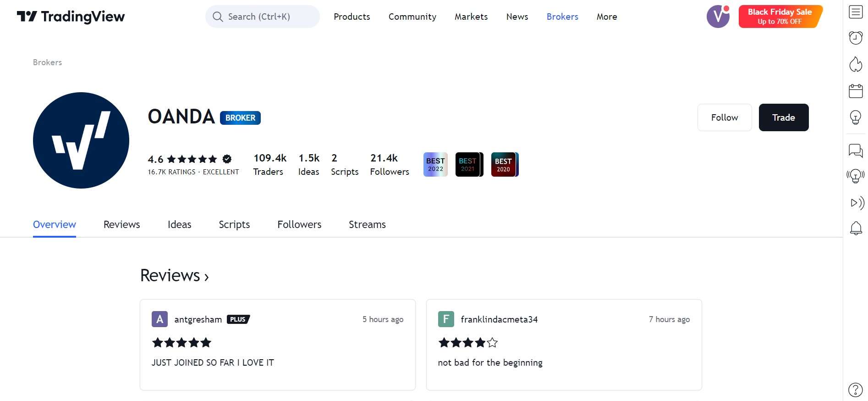The image size is (868, 401).
Task: Switch to the Followers tab
Action: [299, 225]
